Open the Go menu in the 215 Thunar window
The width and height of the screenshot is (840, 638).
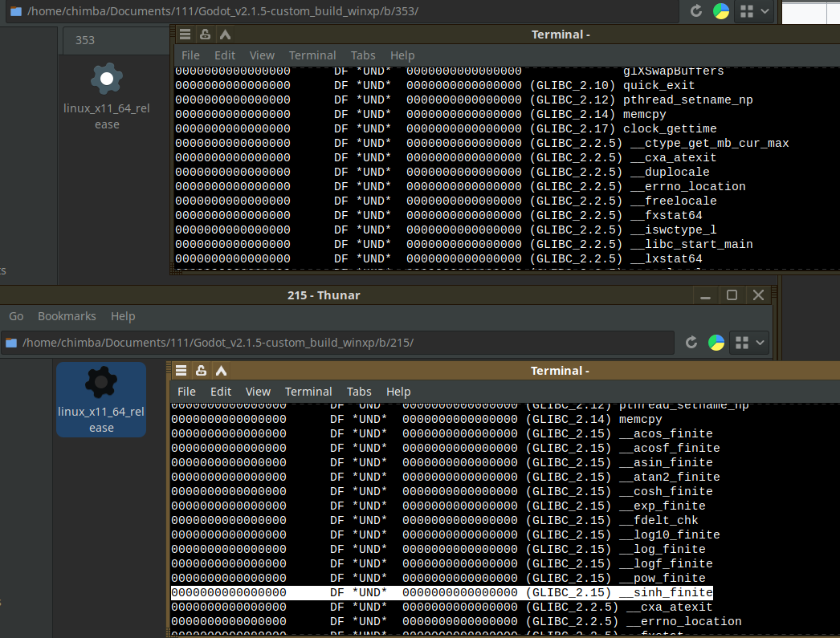16,316
